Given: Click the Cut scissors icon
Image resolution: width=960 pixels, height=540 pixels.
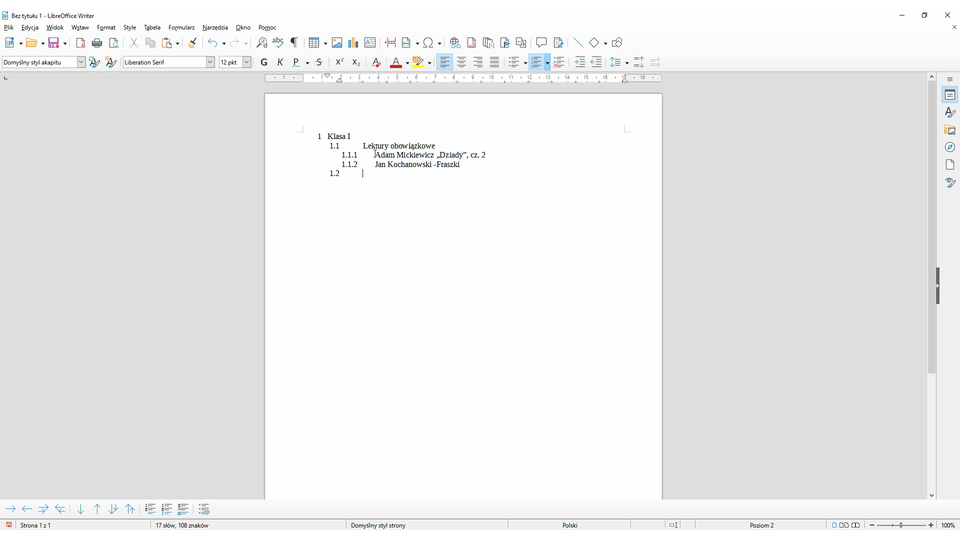Looking at the screenshot, I should tap(134, 43).
